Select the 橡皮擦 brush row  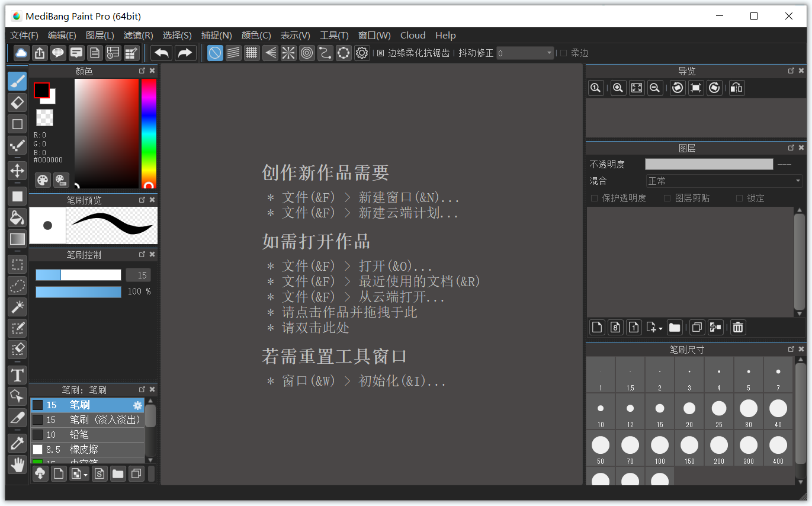[87, 449]
